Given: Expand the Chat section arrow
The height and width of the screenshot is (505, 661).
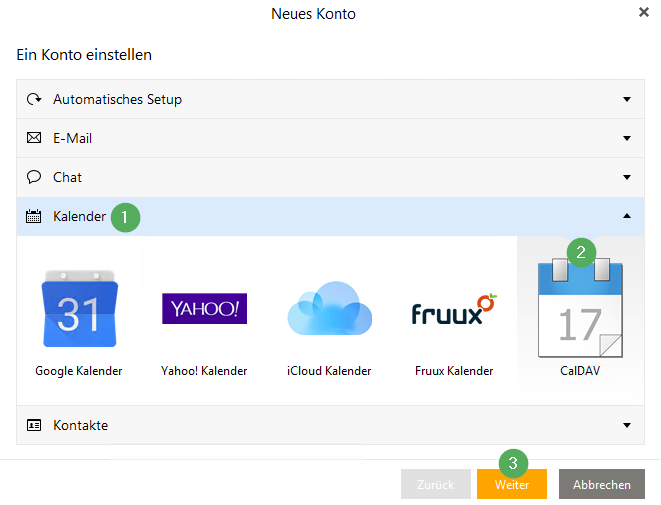Looking at the screenshot, I should tap(627, 177).
